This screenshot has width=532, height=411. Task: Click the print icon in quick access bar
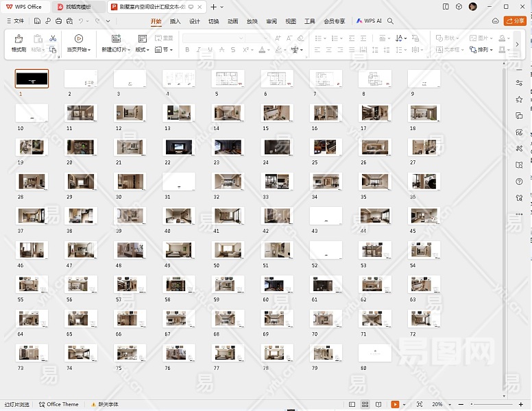59,21
